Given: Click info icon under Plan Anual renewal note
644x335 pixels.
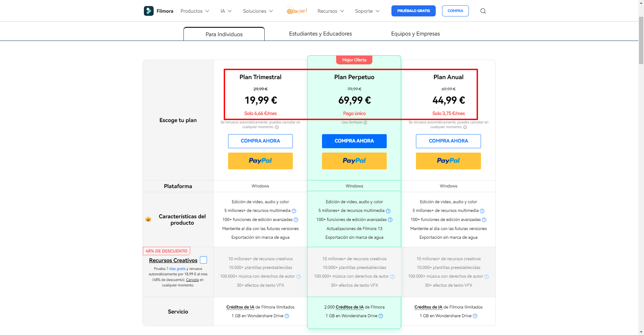Looking at the screenshot, I should 465,127.
